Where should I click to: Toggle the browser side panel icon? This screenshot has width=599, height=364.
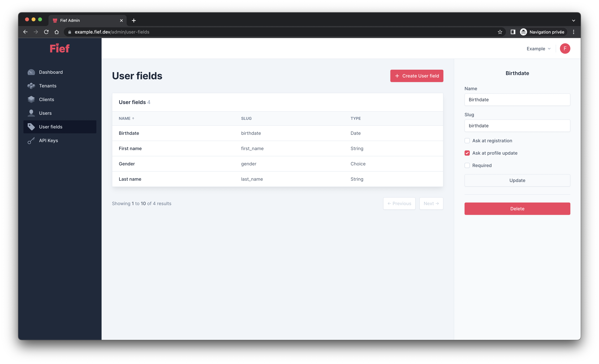click(513, 32)
